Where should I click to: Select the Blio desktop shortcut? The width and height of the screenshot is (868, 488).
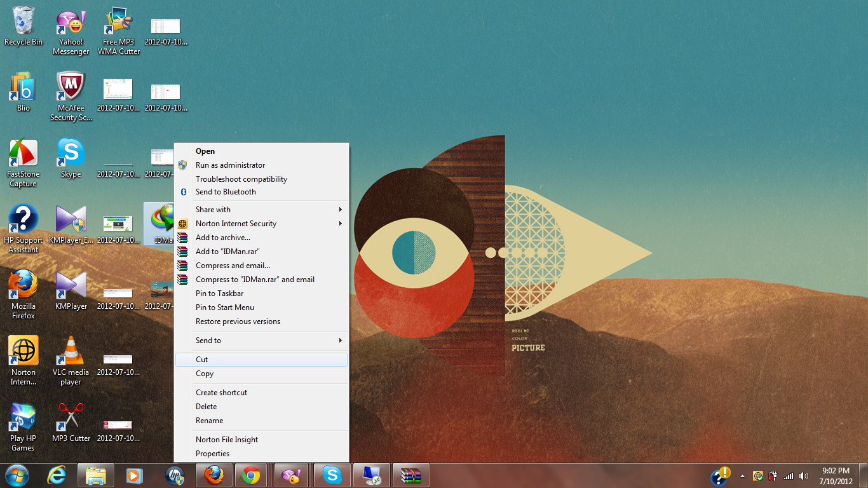point(24,93)
